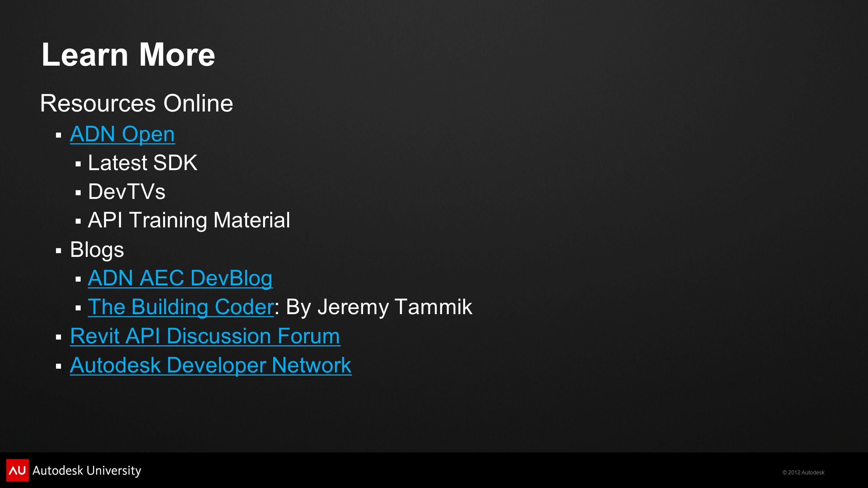Click the © 2012 Autodesk copyright notice
Viewport: 868px width, 488px height.
coord(803,472)
